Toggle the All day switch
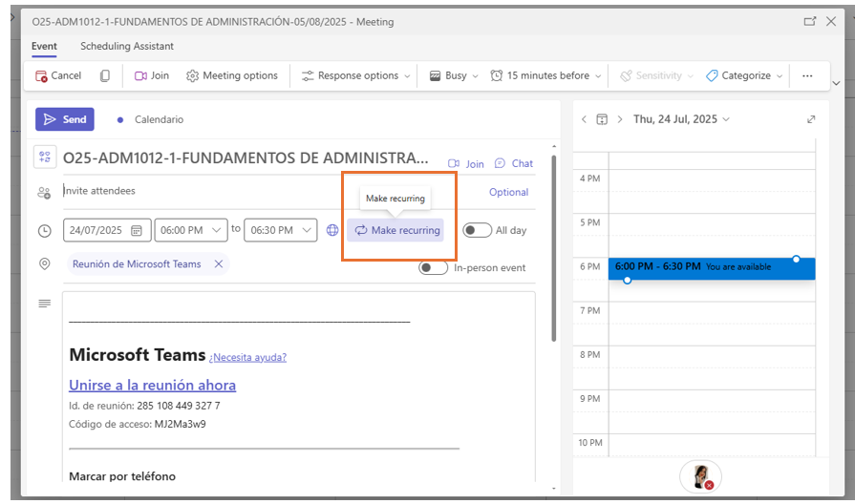The height and width of the screenshot is (504, 855). pos(477,230)
